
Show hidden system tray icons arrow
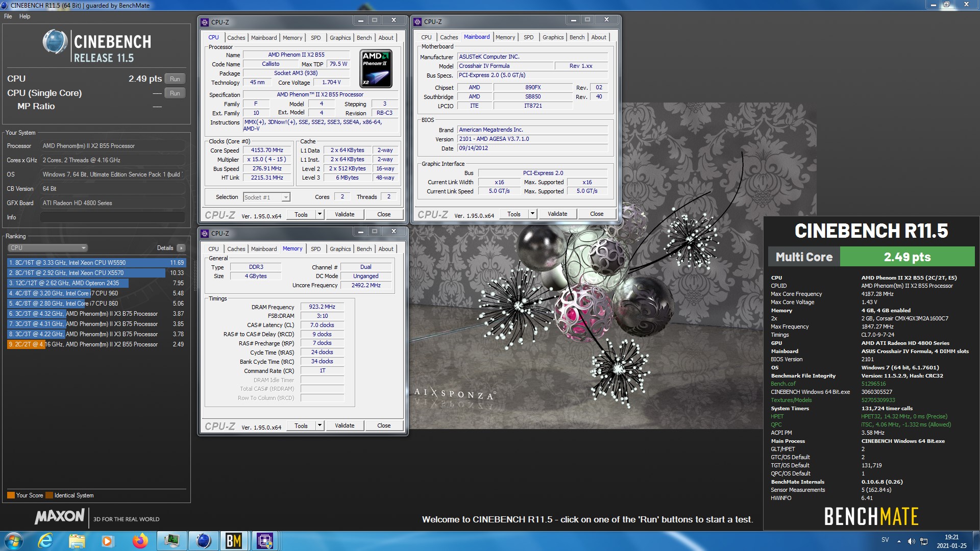coord(899,541)
